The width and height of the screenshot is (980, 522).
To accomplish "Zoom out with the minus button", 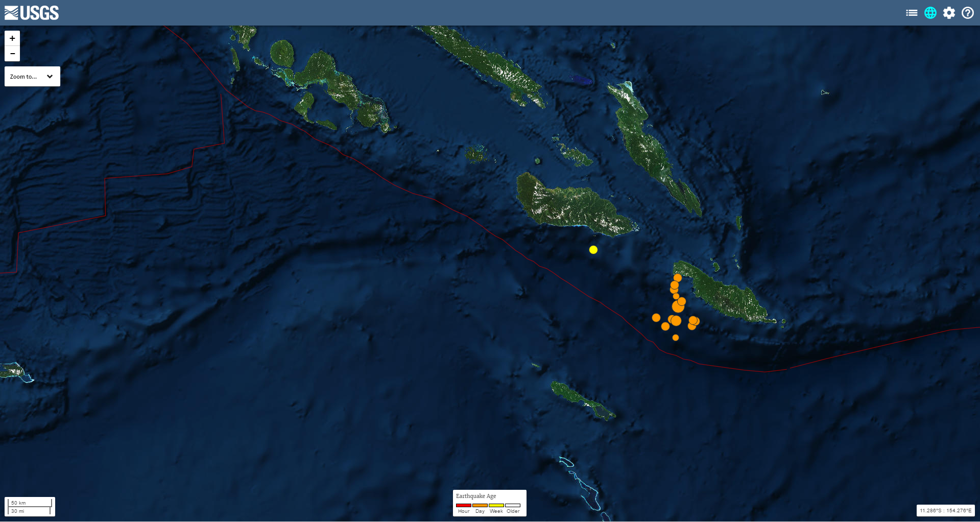I will tap(12, 54).
